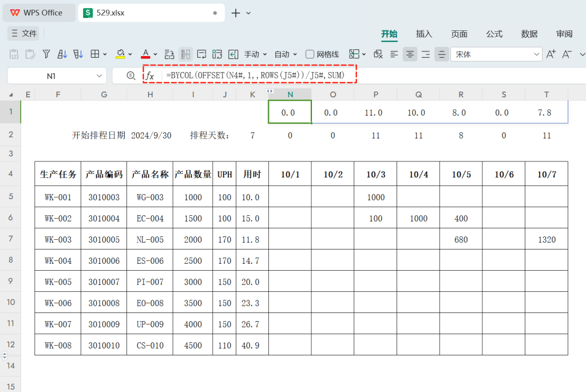The height and width of the screenshot is (392, 586).
Task: Select the 40.9 用时 cell
Action: point(252,345)
